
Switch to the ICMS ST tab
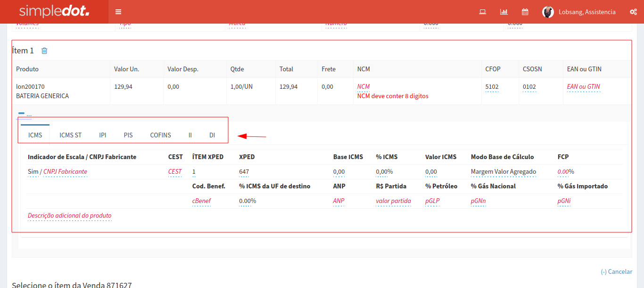(70, 135)
